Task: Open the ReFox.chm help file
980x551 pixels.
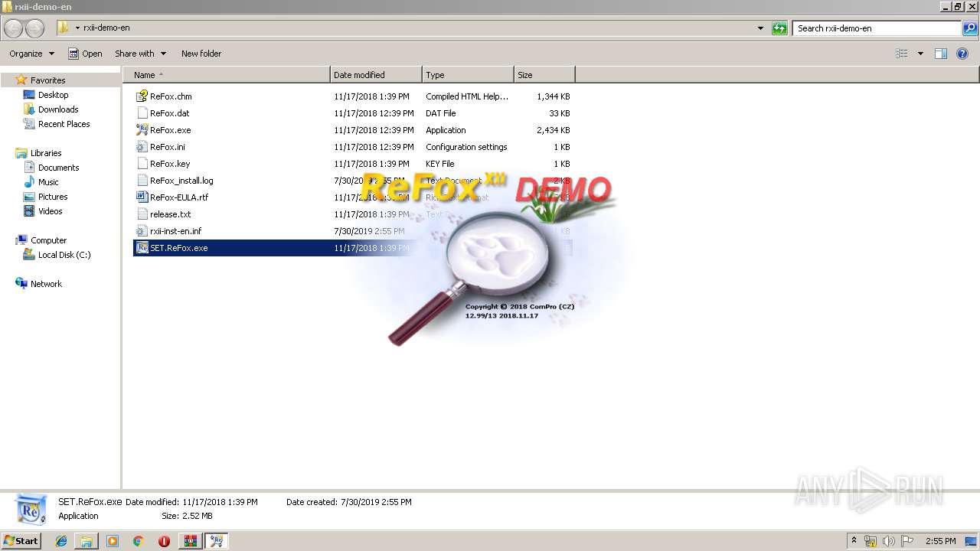Action: [x=171, y=96]
